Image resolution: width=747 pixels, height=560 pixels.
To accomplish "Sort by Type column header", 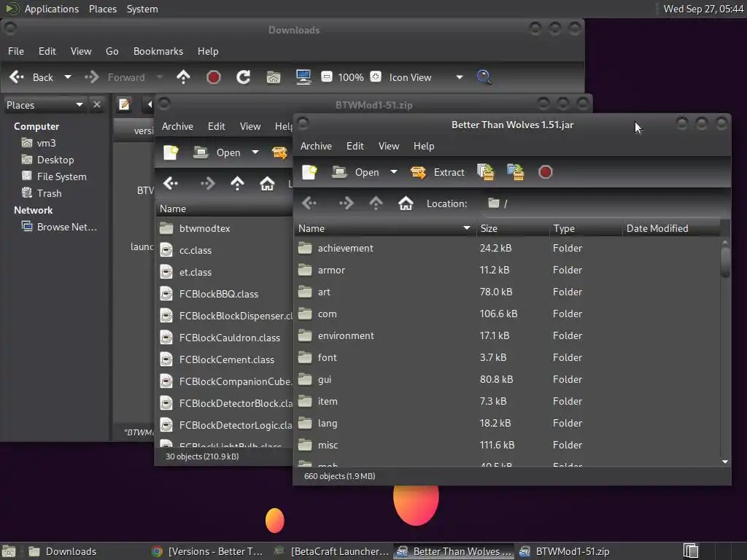I will point(586,228).
